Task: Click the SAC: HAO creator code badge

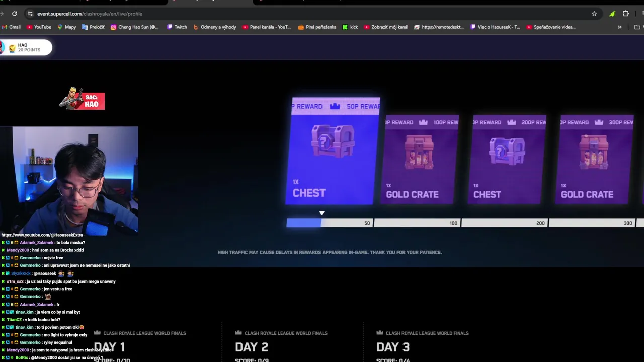Action: (x=82, y=99)
